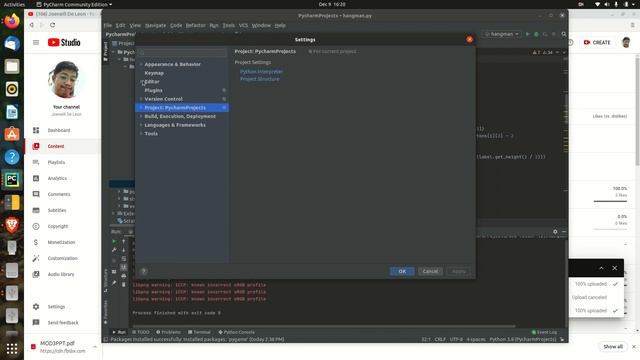Click CREATE button in YouTube Studio
The image size is (640, 360).
[597, 42]
